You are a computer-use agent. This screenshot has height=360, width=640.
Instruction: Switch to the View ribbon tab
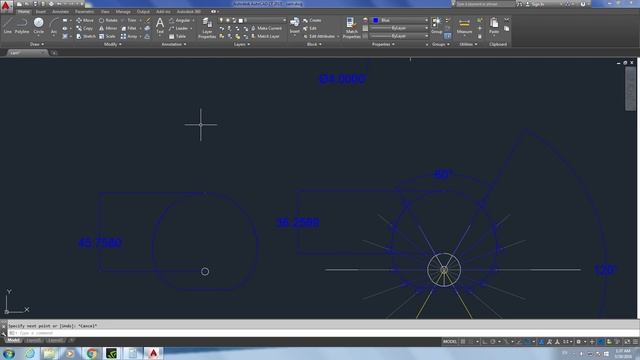point(105,12)
